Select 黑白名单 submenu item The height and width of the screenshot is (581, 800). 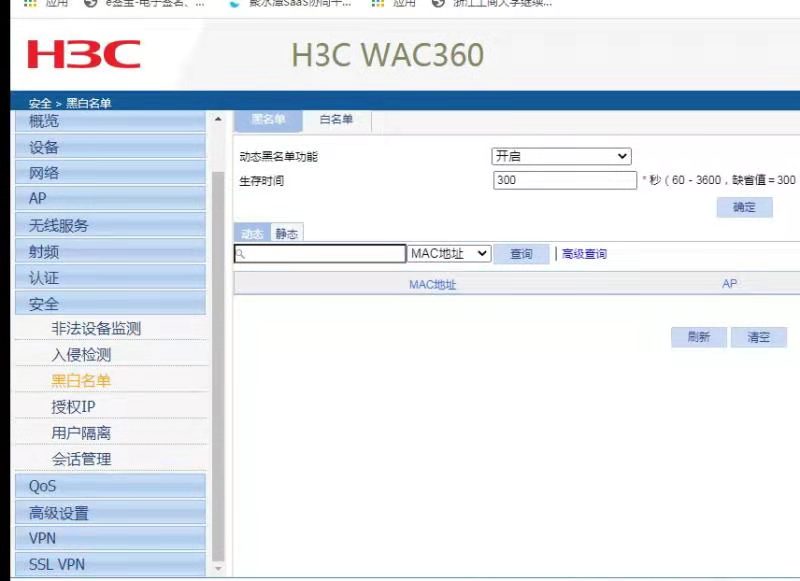pos(81,381)
